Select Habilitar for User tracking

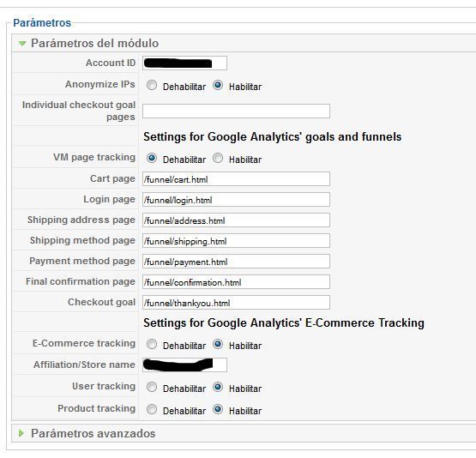218,388
